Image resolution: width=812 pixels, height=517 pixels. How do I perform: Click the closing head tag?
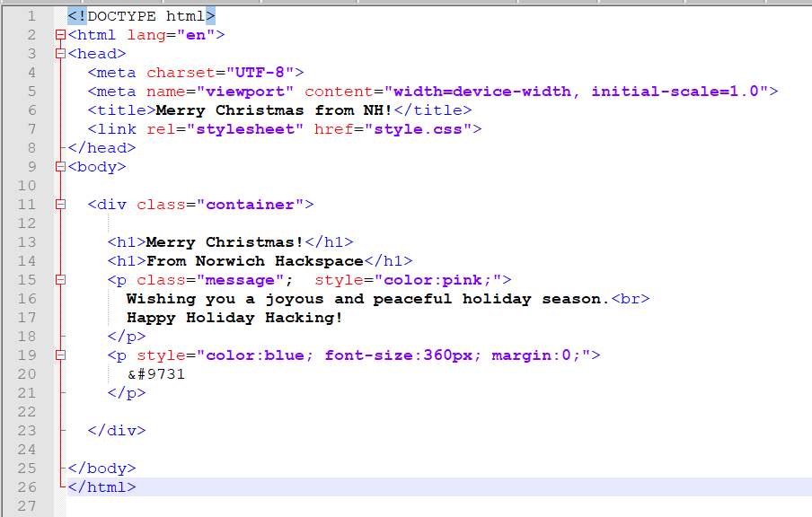pos(102,148)
